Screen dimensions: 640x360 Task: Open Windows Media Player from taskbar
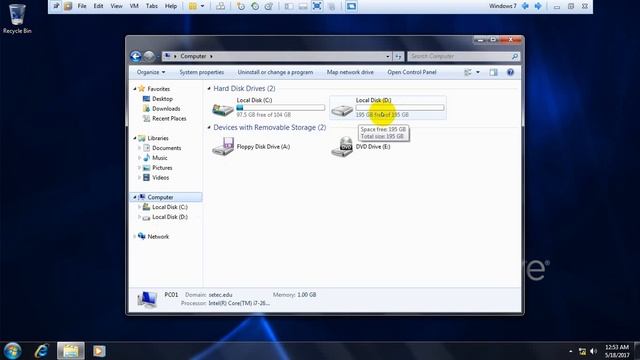tap(99, 351)
